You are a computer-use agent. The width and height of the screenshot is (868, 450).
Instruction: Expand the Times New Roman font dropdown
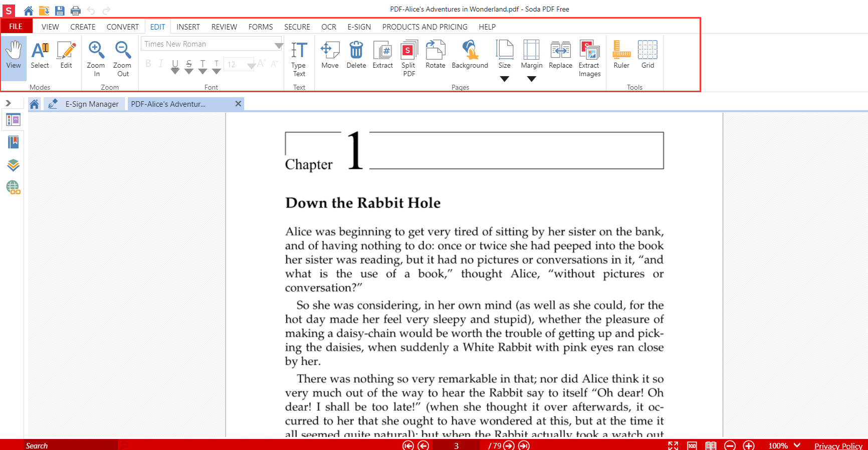pyautogui.click(x=279, y=45)
